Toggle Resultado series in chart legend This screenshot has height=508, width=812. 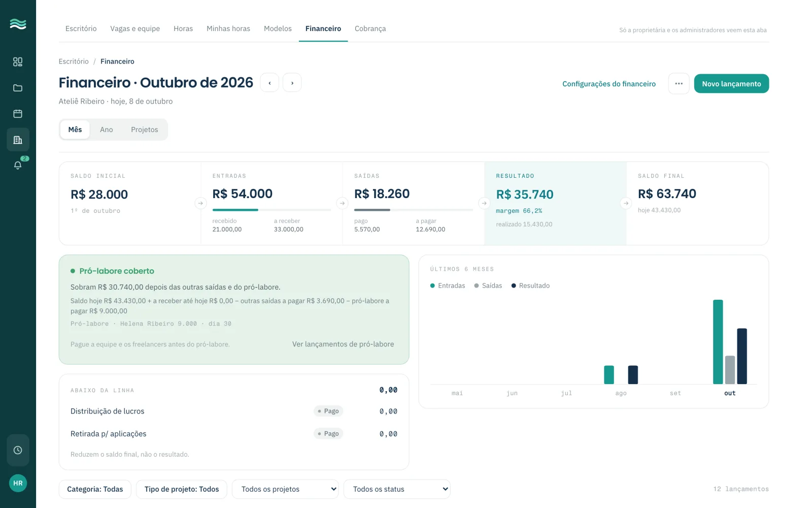click(x=531, y=285)
